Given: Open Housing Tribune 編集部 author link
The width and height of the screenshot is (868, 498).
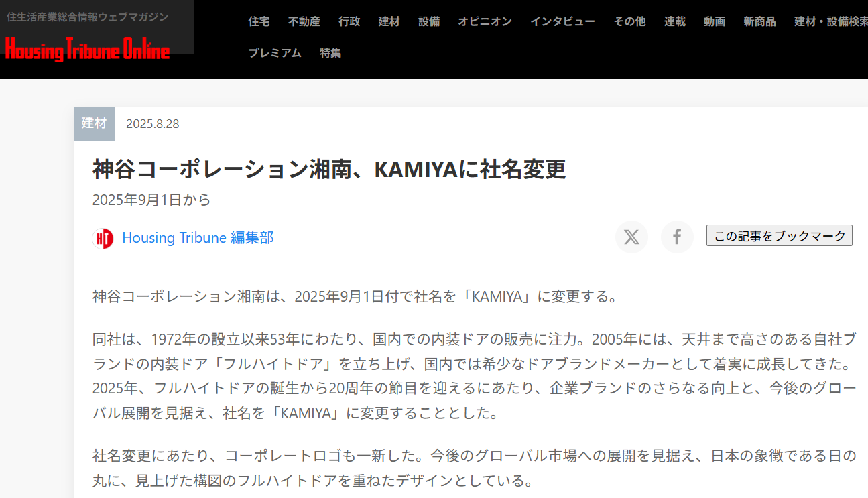Looking at the screenshot, I should click(x=198, y=238).
